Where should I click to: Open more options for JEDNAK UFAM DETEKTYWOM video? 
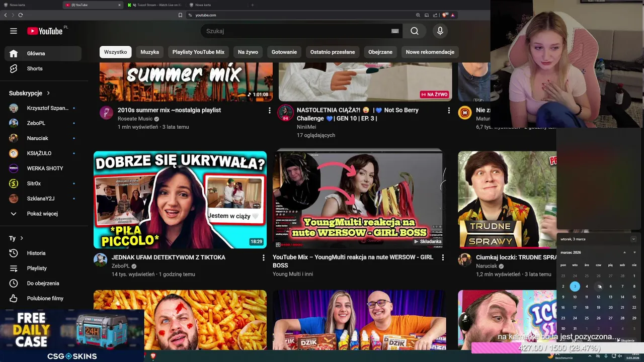(263, 258)
